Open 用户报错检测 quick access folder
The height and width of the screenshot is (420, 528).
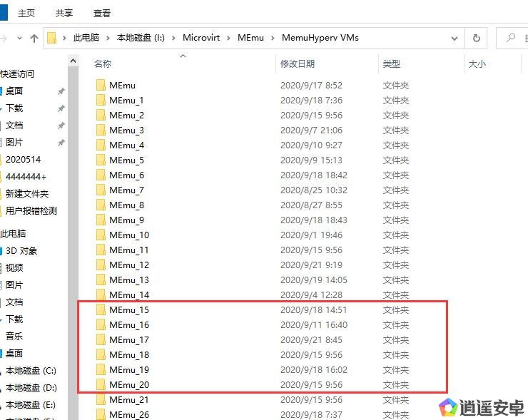tap(31, 211)
